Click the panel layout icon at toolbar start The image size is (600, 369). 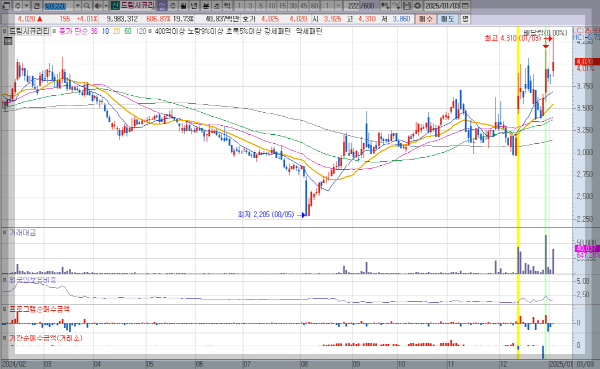(x=7, y=6)
